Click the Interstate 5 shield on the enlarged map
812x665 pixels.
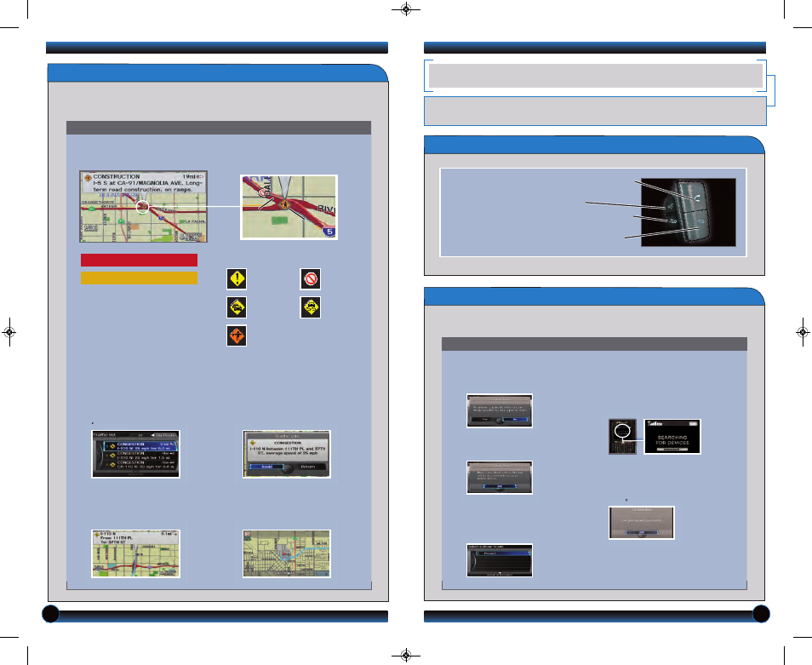(x=329, y=232)
